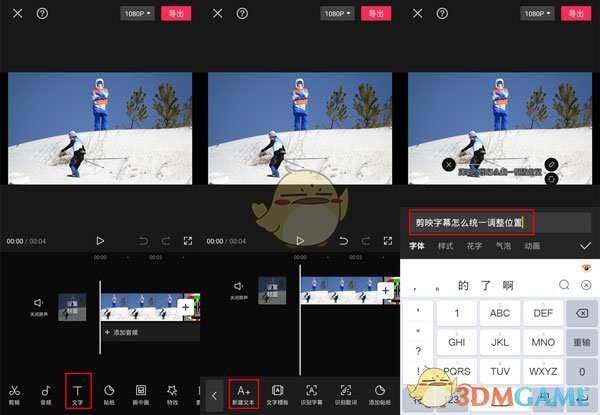This screenshot has width=600, height=415.
Task: Toggle 关闭原声 in the middle editor screen
Action: 239,288
